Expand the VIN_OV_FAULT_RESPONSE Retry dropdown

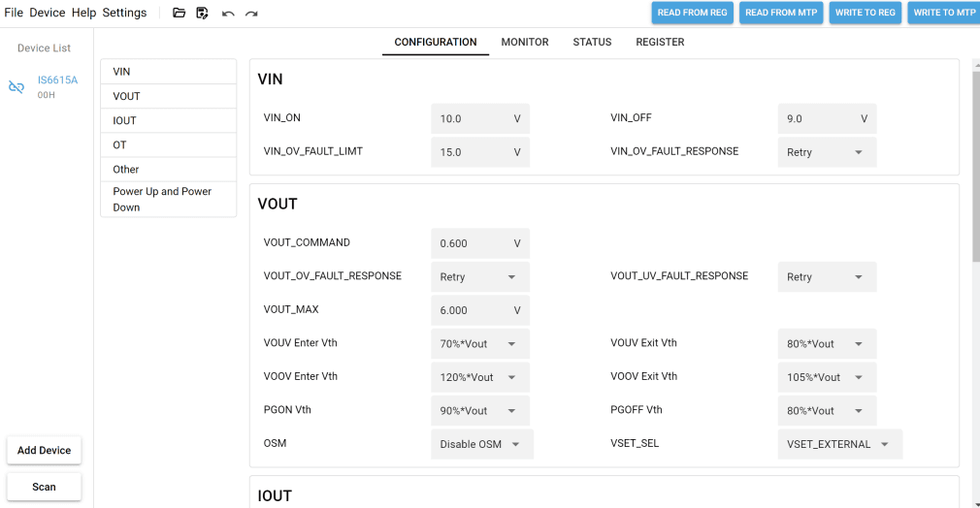(827, 152)
